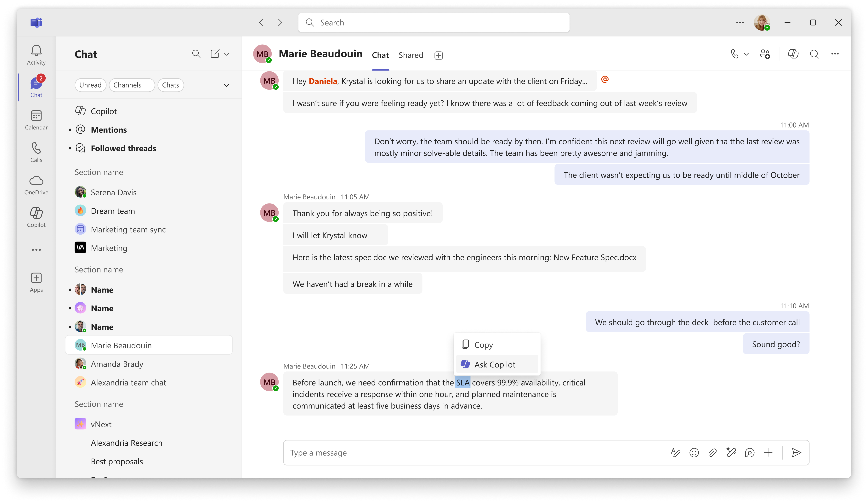
Task: Open Calendar in the left rail
Action: click(36, 120)
